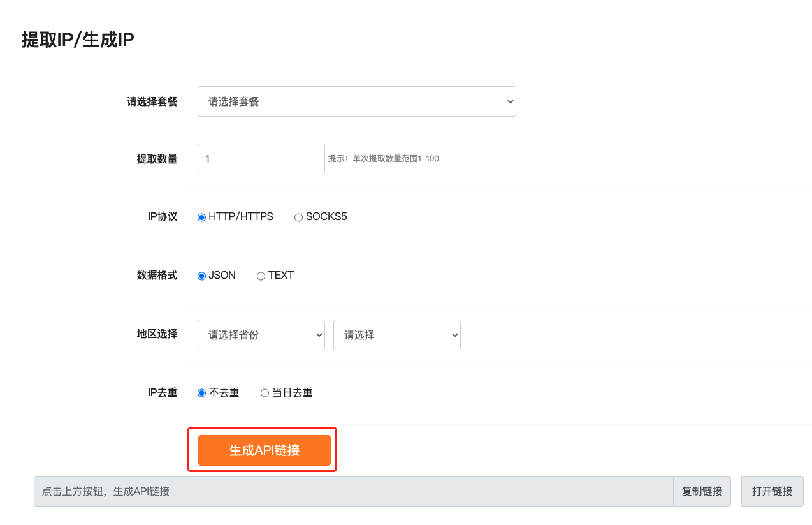This screenshot has height=525, width=812.
Task: Open the 请选择套餐 package dropdown
Action: tap(356, 101)
